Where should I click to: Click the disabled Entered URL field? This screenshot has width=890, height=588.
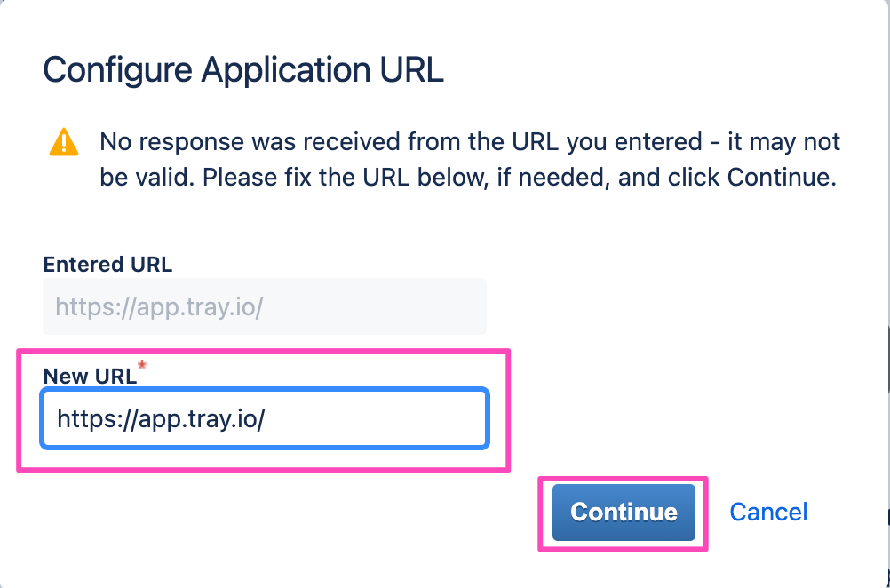(x=264, y=306)
